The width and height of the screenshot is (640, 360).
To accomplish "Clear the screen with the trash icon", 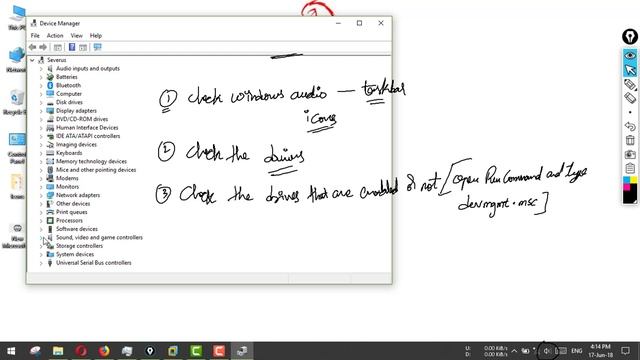I will tap(630, 140).
